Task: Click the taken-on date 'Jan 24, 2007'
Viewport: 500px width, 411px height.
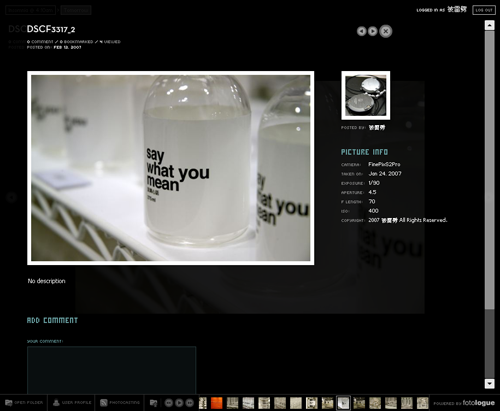Action: click(385, 174)
